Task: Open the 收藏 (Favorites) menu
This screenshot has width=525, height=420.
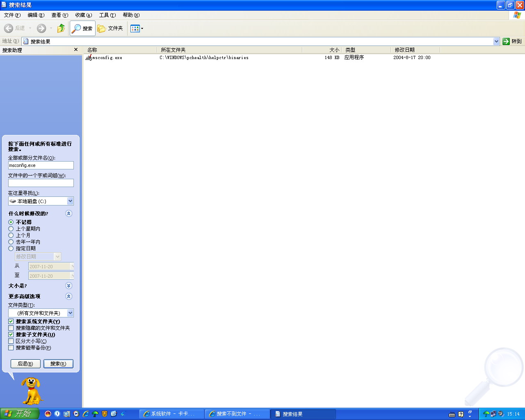Action: [84, 15]
